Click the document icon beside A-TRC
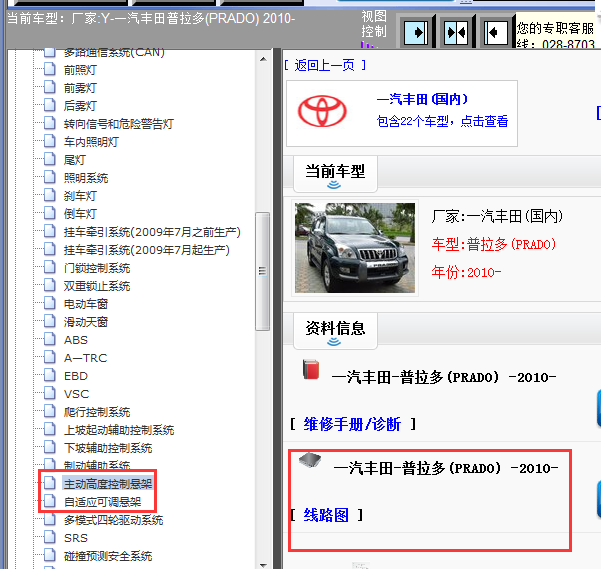The image size is (601, 569). 49,357
